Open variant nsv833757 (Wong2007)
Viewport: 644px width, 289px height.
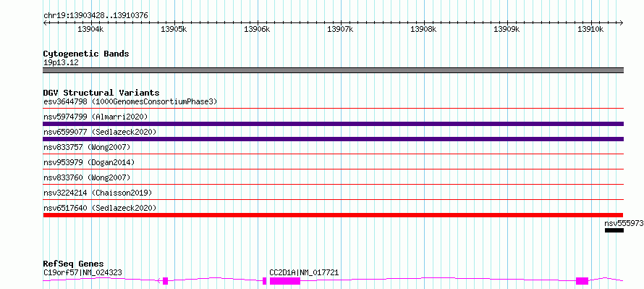pyautogui.click(x=87, y=147)
